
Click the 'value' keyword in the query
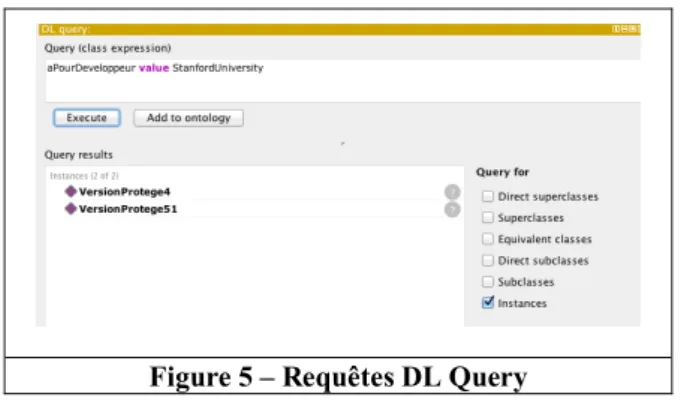click(x=154, y=68)
